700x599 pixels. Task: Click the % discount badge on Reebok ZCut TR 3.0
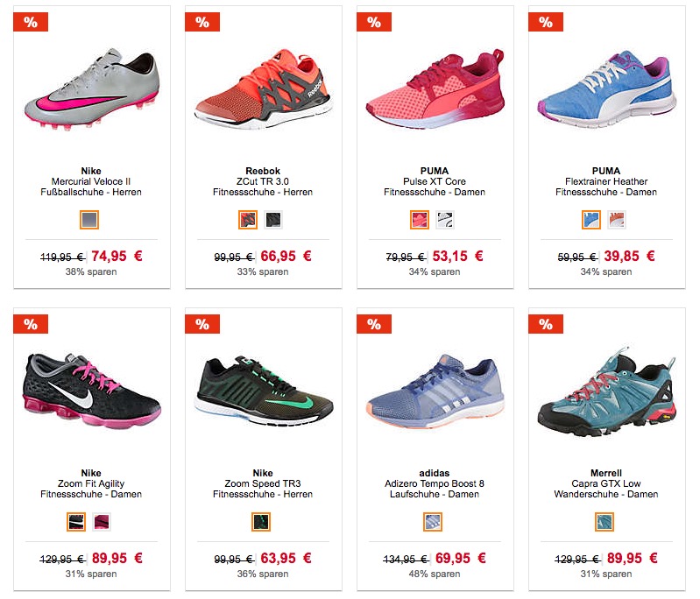click(202, 22)
